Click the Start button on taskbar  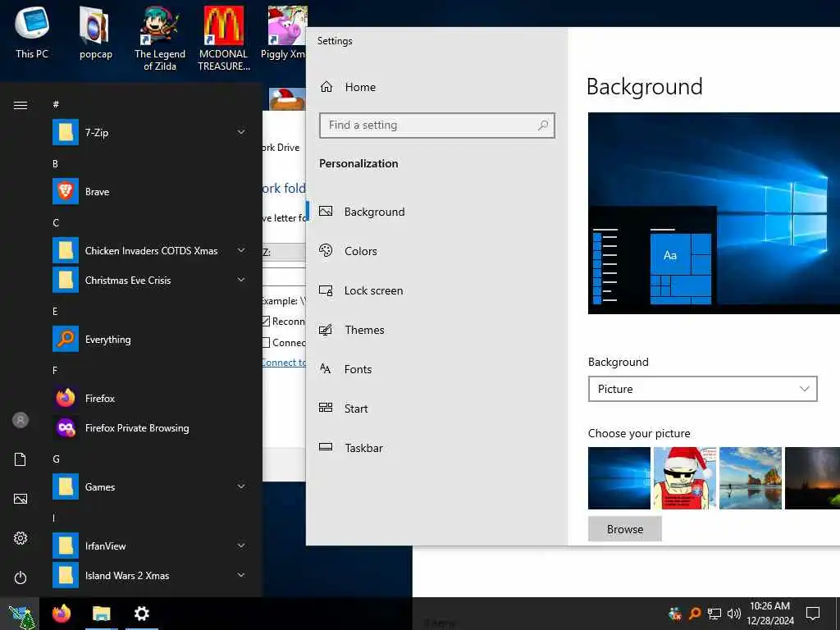pos(21,614)
